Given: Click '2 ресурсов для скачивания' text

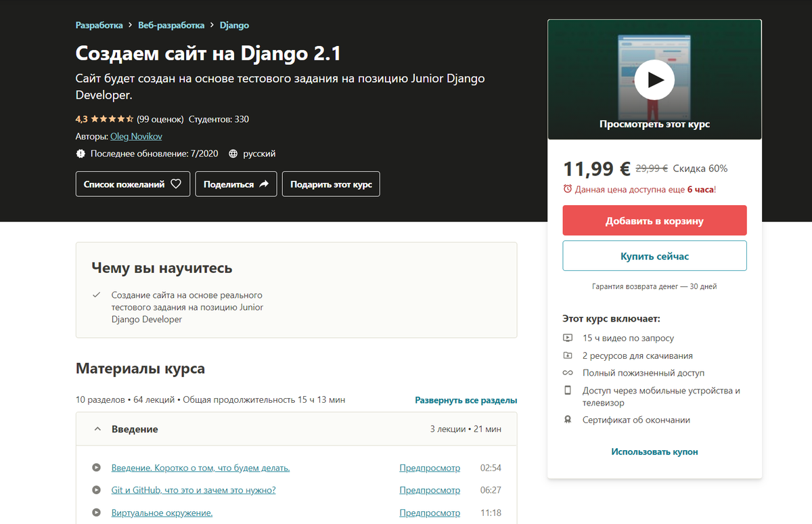Looking at the screenshot, I should (x=637, y=355).
